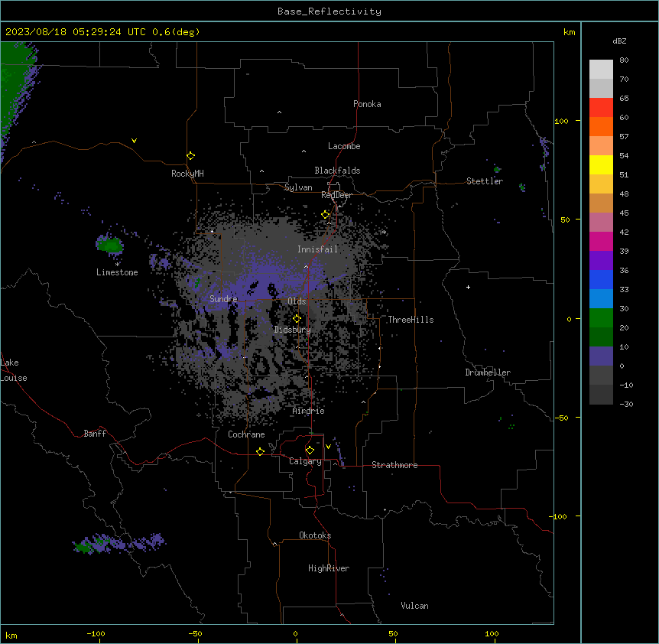
Task: Select the HighRiver map label
Action: pyautogui.click(x=329, y=568)
